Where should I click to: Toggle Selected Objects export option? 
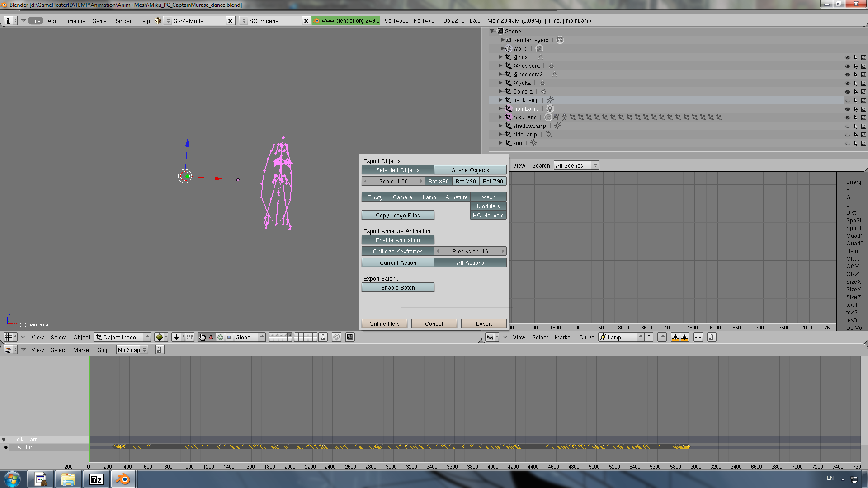(x=398, y=170)
